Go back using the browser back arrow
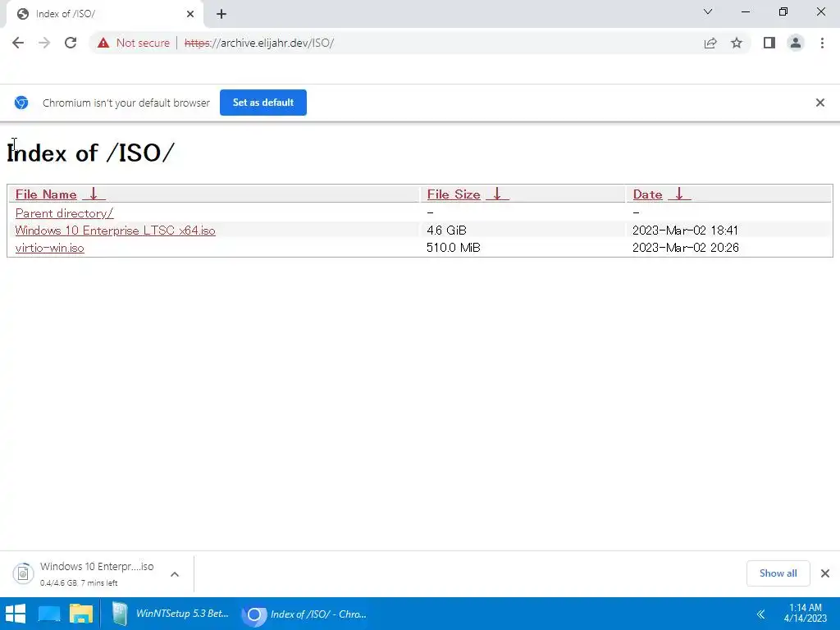Viewport: 840px width, 630px height. tap(18, 43)
